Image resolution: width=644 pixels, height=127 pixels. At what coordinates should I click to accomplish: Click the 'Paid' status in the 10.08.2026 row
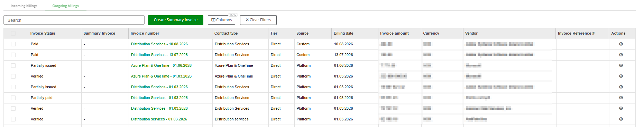click(x=34, y=44)
